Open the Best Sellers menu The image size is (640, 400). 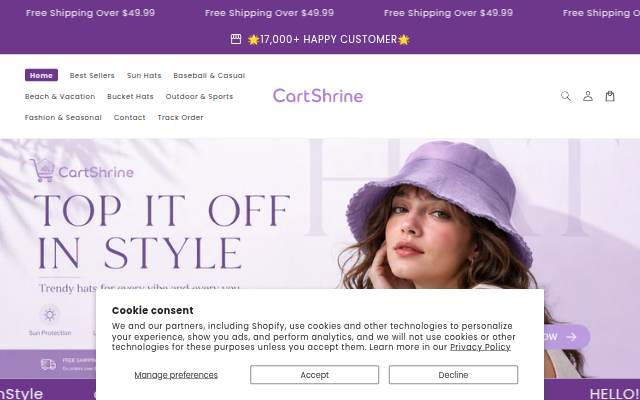coord(92,76)
